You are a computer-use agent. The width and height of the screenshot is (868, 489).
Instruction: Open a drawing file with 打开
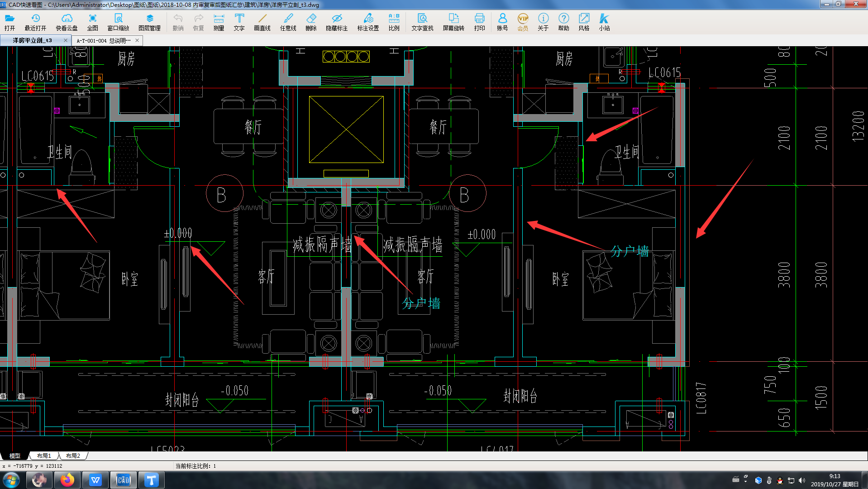pyautogui.click(x=10, y=22)
